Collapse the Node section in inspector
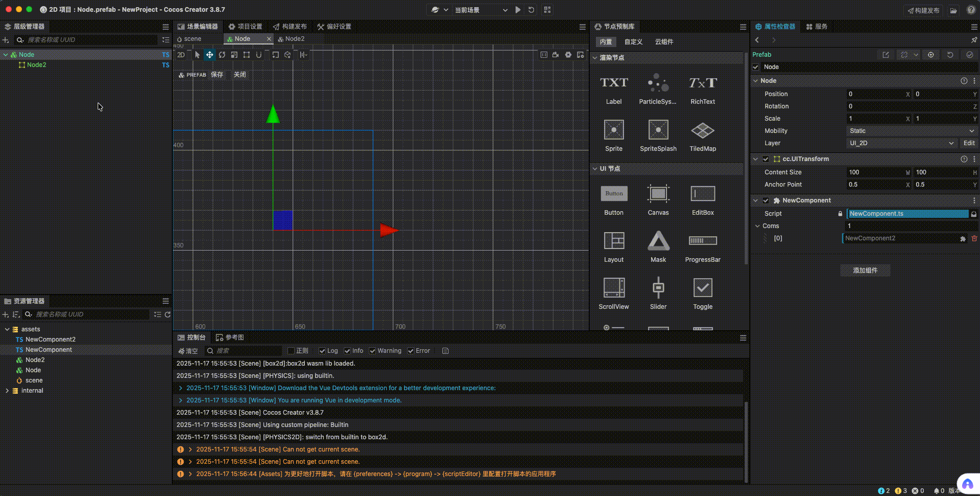The image size is (980, 496). click(755, 81)
